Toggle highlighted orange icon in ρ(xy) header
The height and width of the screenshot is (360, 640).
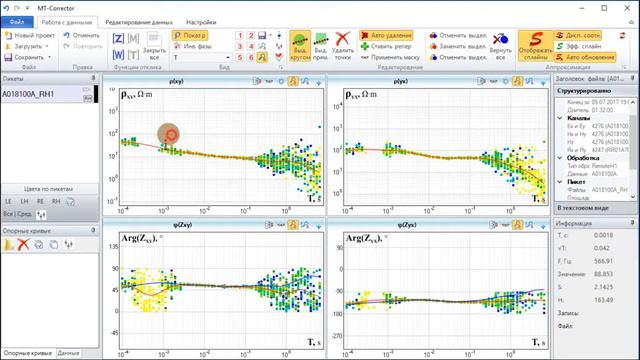coord(293,82)
